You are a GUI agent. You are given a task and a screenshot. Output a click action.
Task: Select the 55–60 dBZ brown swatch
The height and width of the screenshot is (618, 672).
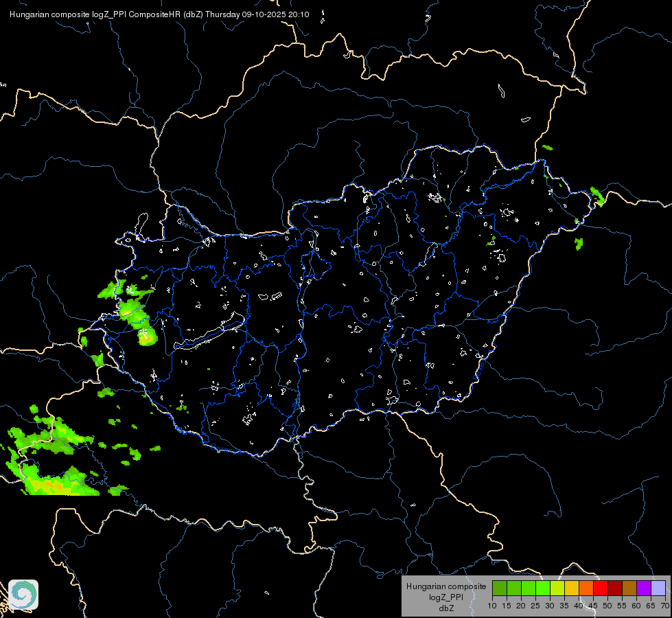[x=629, y=588]
